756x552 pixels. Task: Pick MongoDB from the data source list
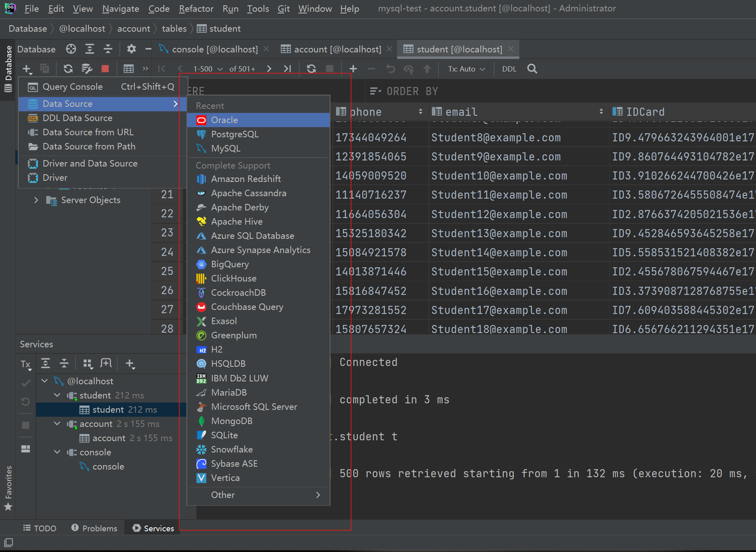tap(259, 421)
